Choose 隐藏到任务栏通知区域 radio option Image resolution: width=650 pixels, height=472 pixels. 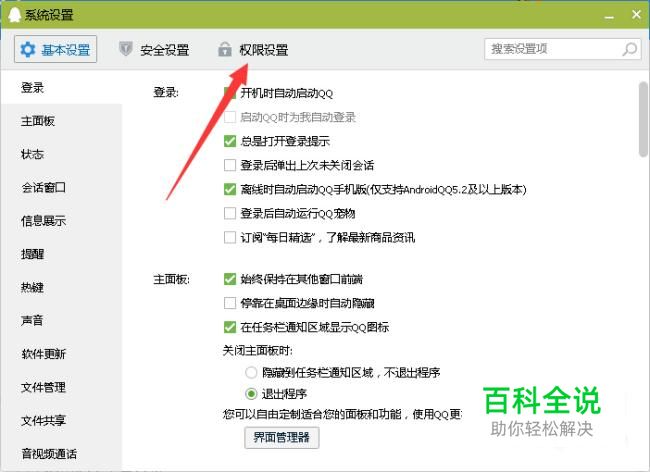[251, 373]
